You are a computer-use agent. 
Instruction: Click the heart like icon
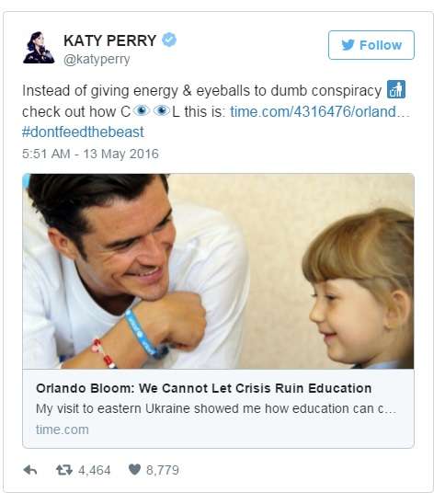134,470
